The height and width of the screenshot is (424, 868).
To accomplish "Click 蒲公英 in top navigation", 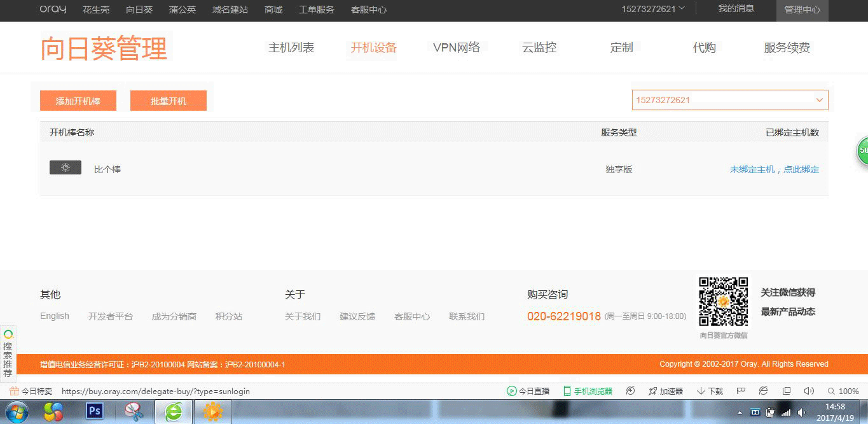I will click(183, 10).
